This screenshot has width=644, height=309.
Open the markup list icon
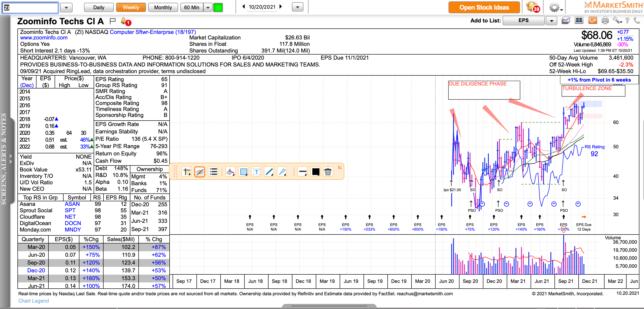click(x=213, y=172)
